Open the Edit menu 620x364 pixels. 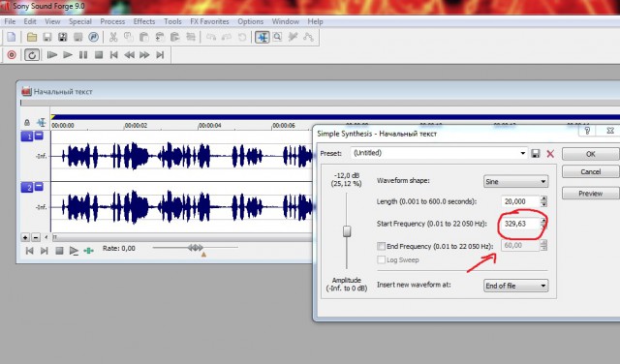(x=30, y=21)
